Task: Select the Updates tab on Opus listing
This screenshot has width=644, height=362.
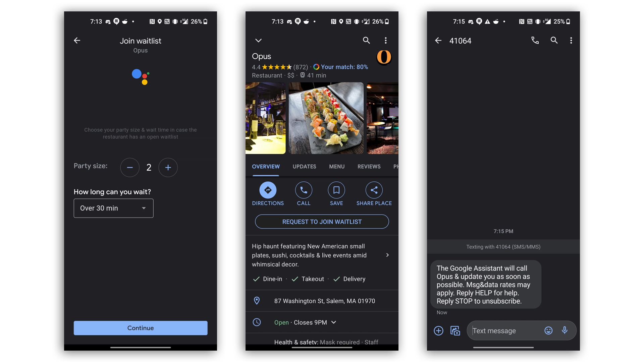Action: pyautogui.click(x=304, y=166)
